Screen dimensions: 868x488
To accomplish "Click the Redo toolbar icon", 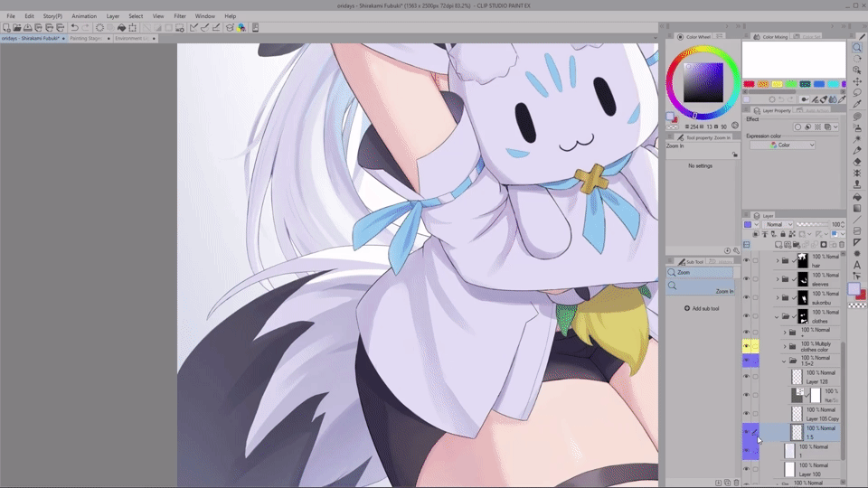I will (85, 28).
